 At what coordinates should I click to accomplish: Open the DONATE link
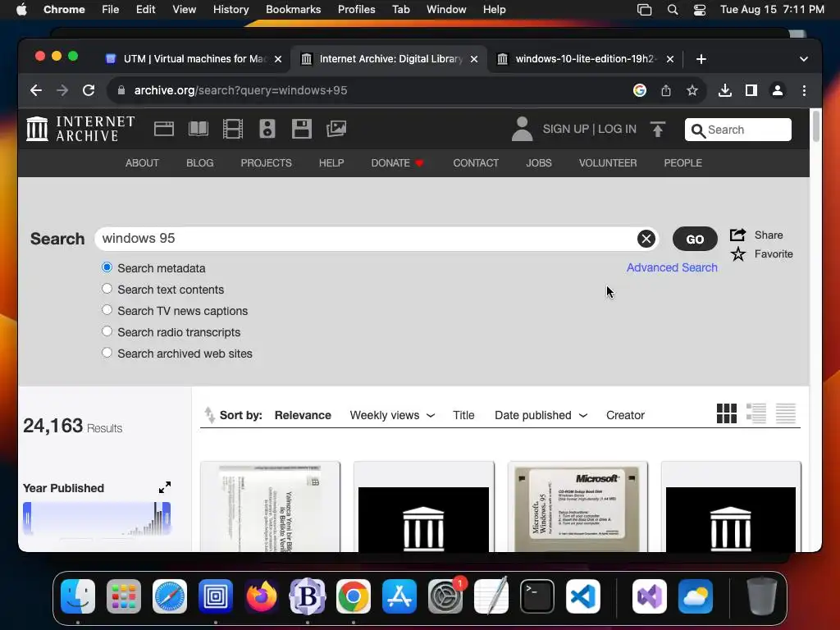398,163
